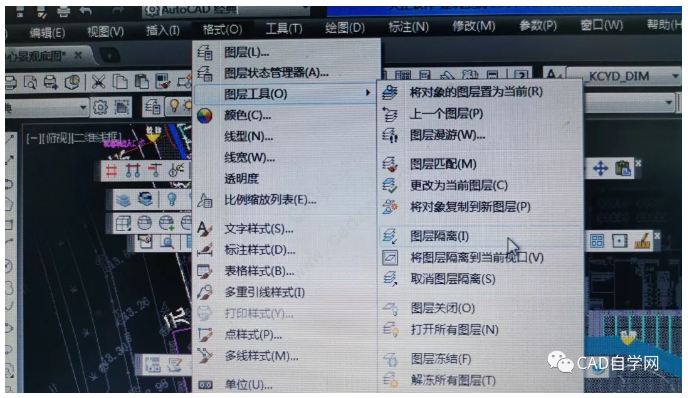This screenshot has height=398, width=688.
Task: Select 图层匹配(M) entry
Action: click(x=480, y=164)
